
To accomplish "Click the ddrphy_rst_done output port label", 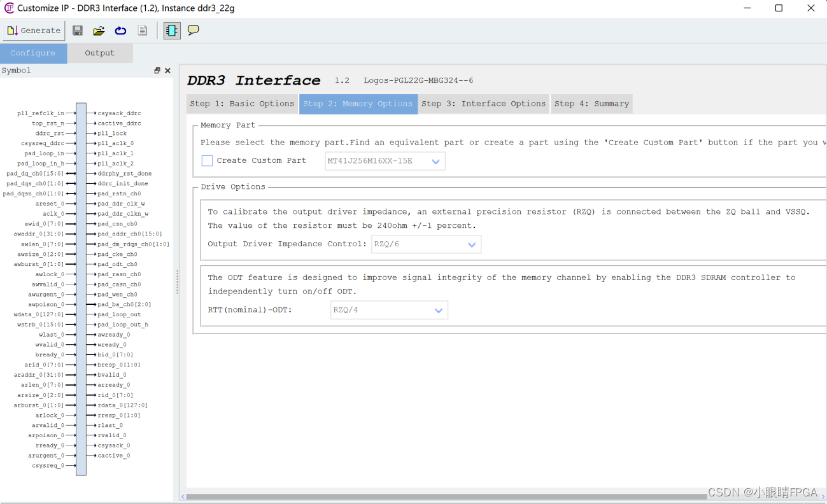I will (x=125, y=174).
